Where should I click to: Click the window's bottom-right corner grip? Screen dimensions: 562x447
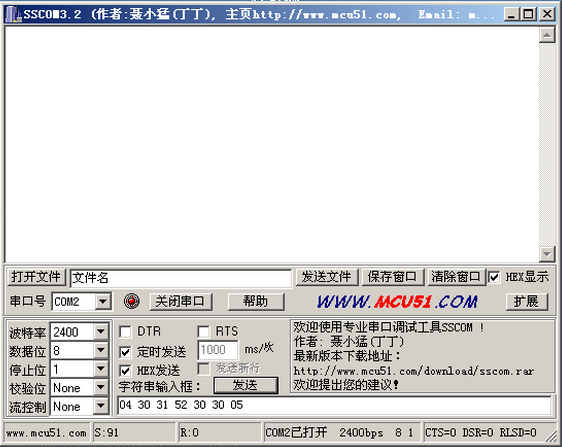(551, 436)
